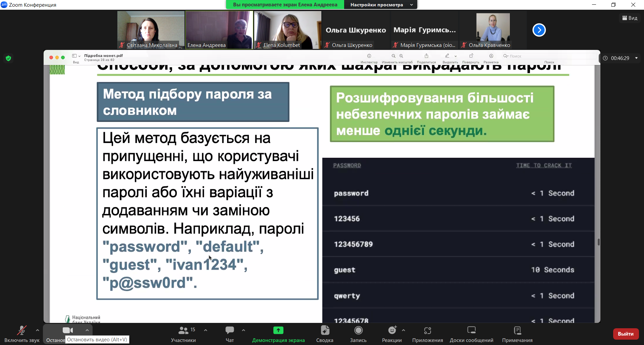Viewport: 644px width, 345px height.
Task: Stop video with the camera icon
Action: 67,331
